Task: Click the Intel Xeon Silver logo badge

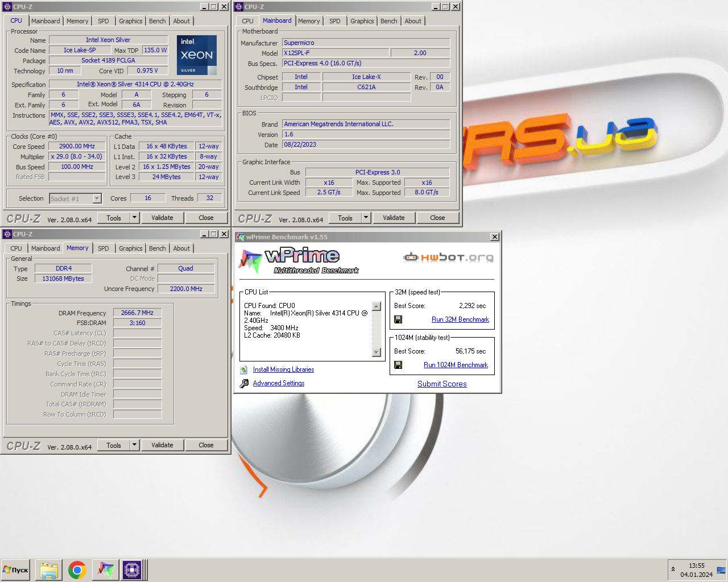Action: [x=197, y=55]
